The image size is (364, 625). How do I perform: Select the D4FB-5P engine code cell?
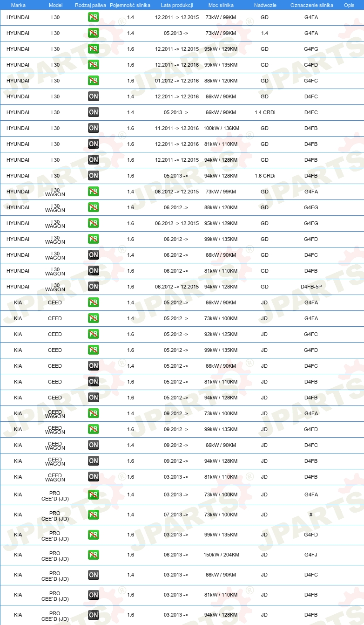311,287
